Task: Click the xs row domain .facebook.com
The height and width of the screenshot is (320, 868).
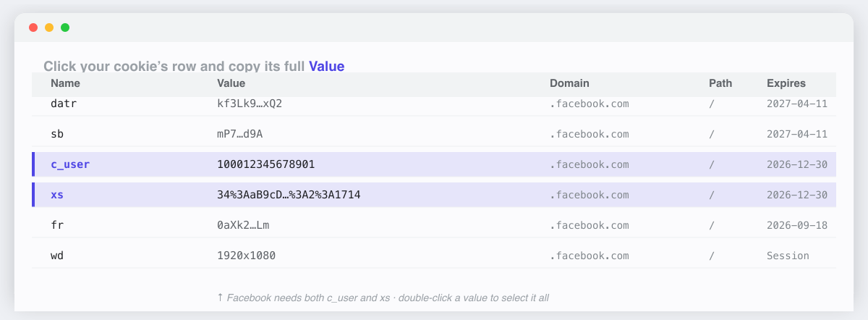Action: click(x=590, y=195)
